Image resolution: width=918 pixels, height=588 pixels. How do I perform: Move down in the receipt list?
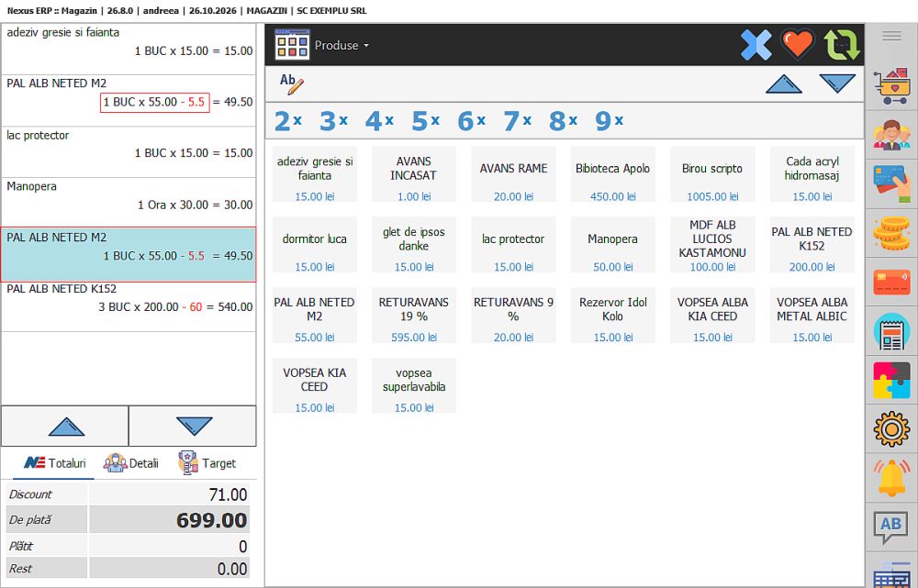pos(193,426)
